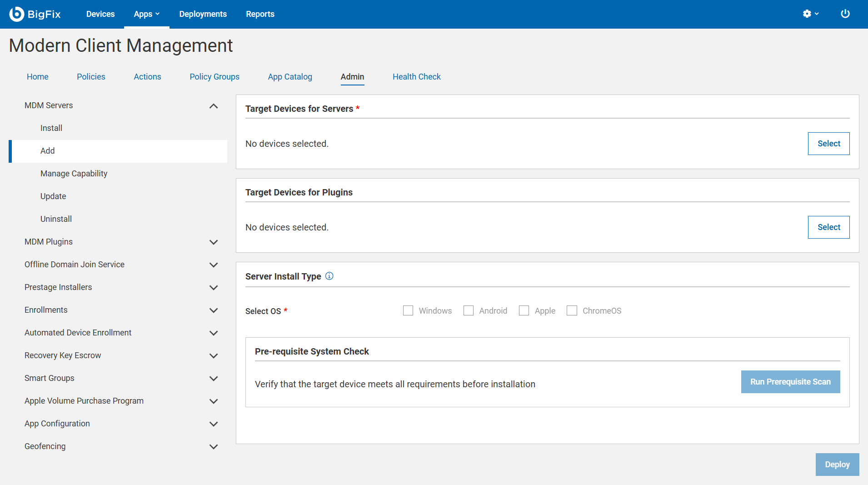Image resolution: width=868 pixels, height=485 pixels.
Task: Expand the Enrollments section
Action: (214, 310)
